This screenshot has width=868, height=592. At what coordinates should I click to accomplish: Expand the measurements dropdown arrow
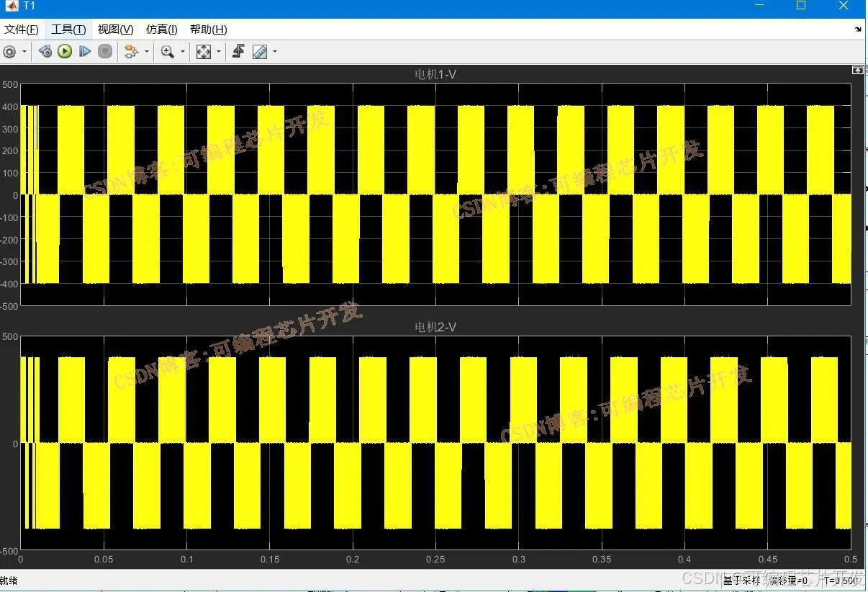(275, 52)
